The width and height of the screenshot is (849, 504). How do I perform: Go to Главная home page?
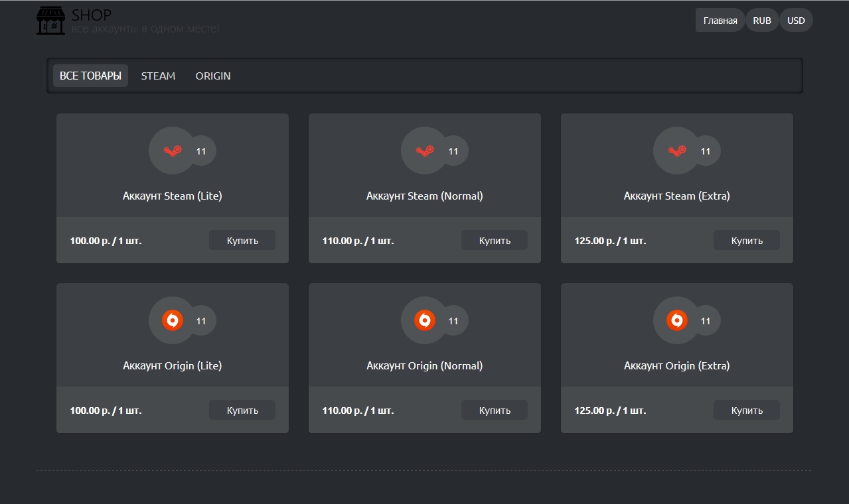pyautogui.click(x=720, y=21)
